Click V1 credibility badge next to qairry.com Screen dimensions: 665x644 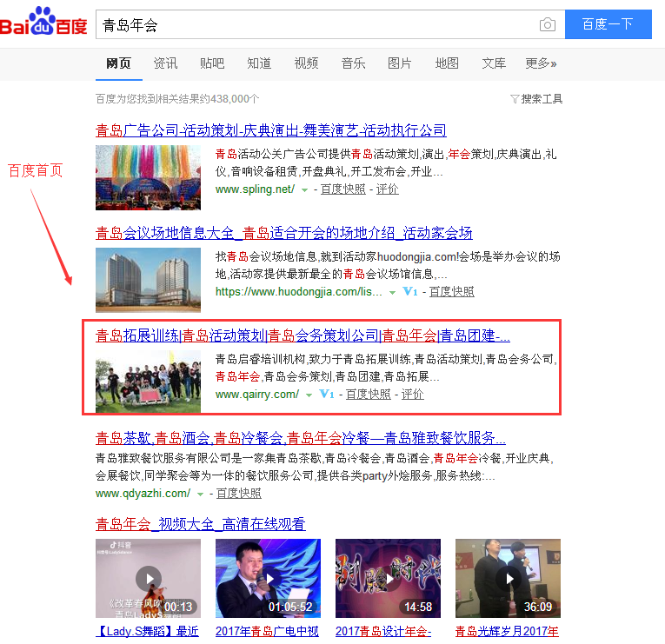(328, 395)
